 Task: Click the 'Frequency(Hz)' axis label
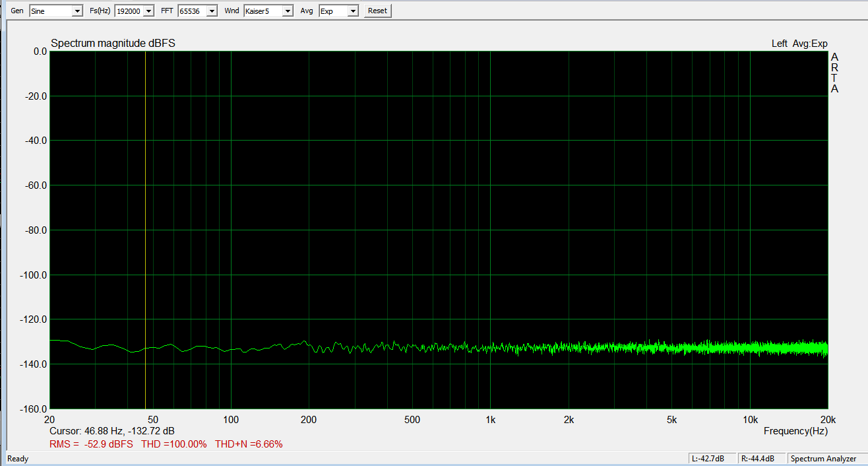[795, 431]
